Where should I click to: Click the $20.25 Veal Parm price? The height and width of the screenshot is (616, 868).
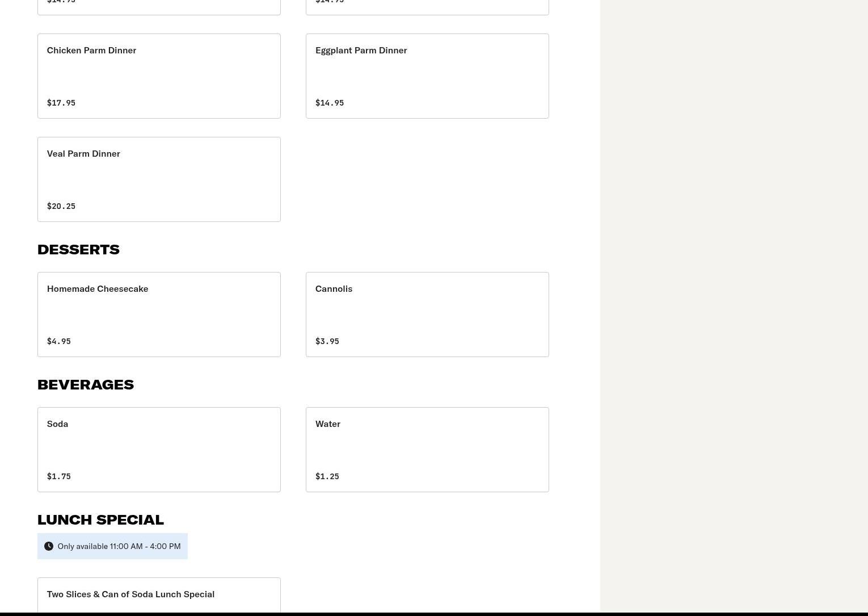61,206
